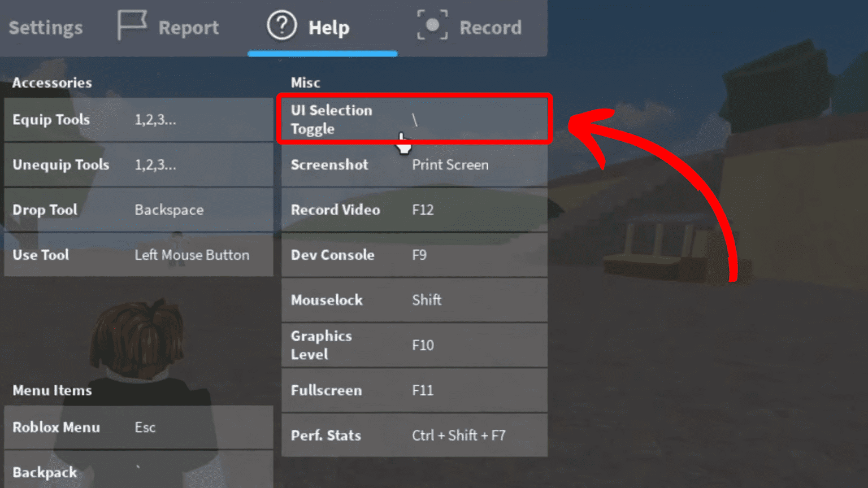Select the Mouselock Shift row
868x488 pixels.
[414, 300]
